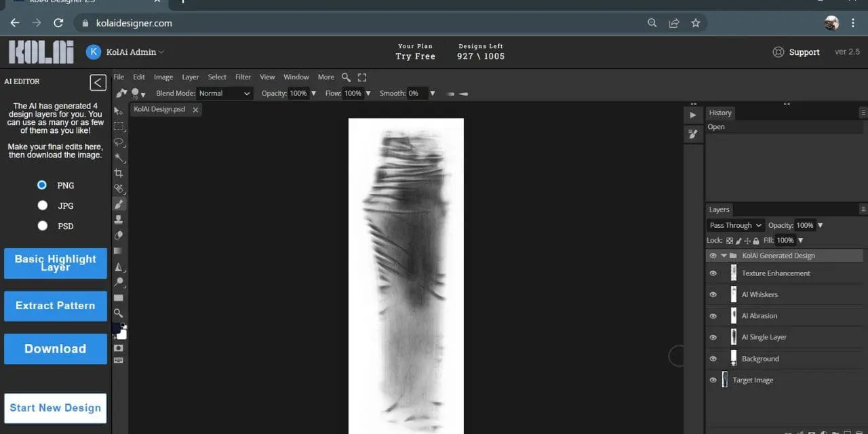Select the Clone Stamp tool
868x434 pixels.
tap(119, 220)
